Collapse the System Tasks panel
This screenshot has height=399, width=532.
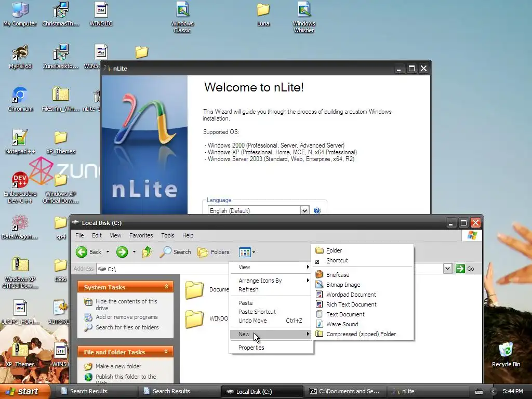point(167,287)
